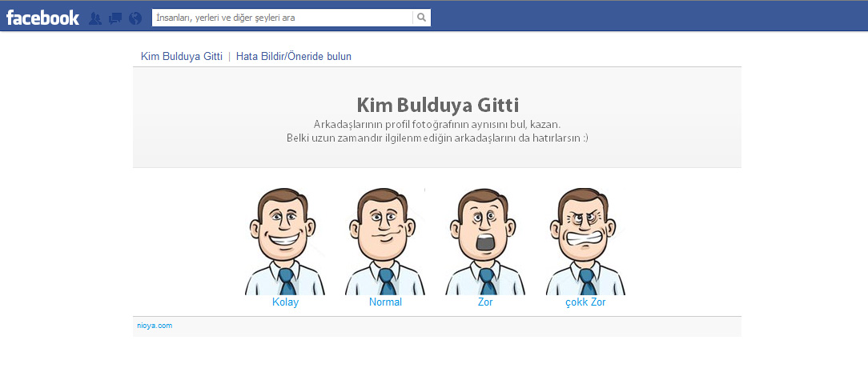Choose the Normal difficulty link
Screen dimensions: 868x380
(385, 302)
